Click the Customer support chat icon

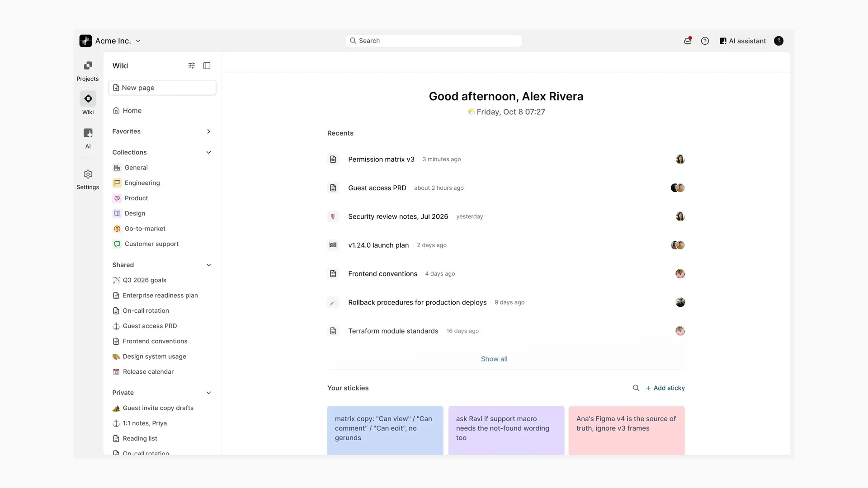coord(117,244)
